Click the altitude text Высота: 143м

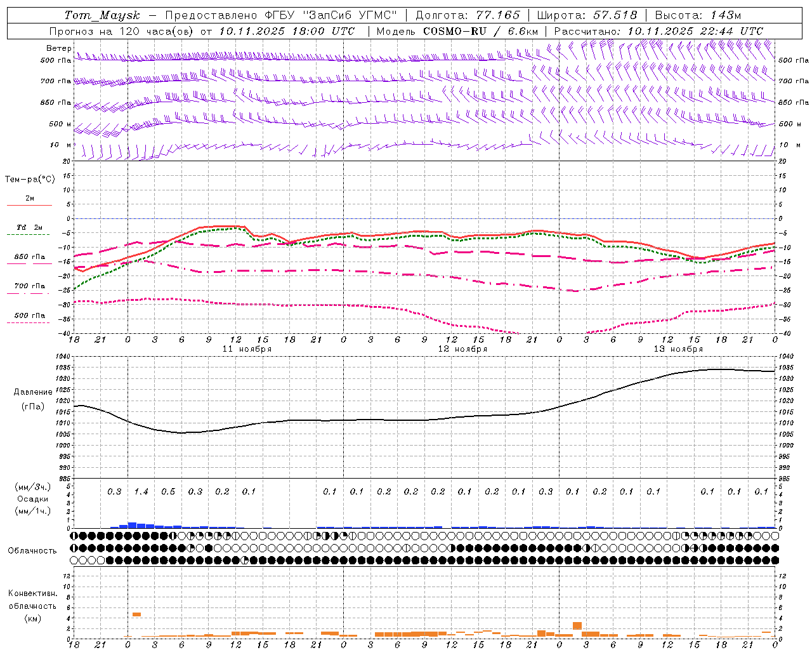point(698,15)
